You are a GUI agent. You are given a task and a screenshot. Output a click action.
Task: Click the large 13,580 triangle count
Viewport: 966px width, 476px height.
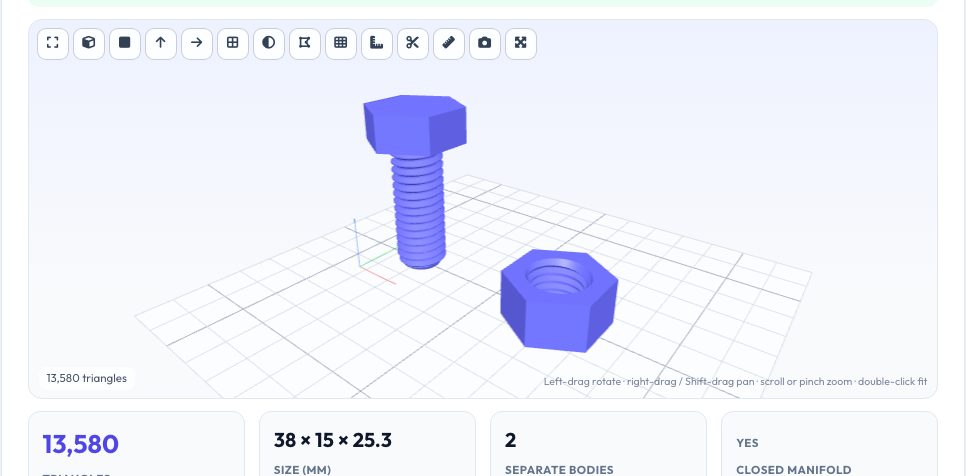(81, 445)
